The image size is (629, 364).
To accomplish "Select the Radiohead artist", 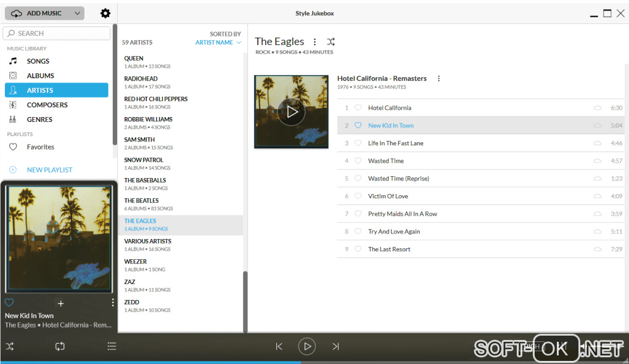I will pyautogui.click(x=181, y=83).
